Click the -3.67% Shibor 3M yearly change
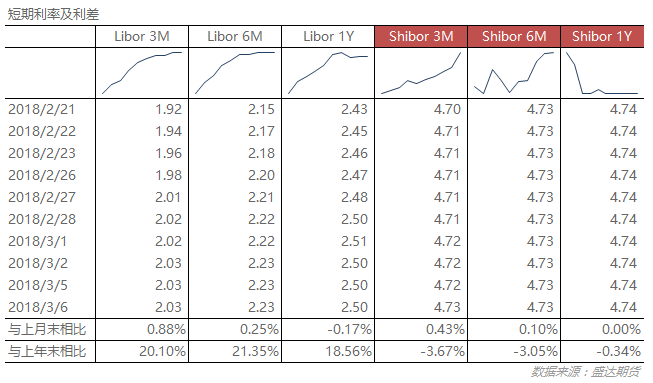This screenshot has height=383, width=653. 442,352
